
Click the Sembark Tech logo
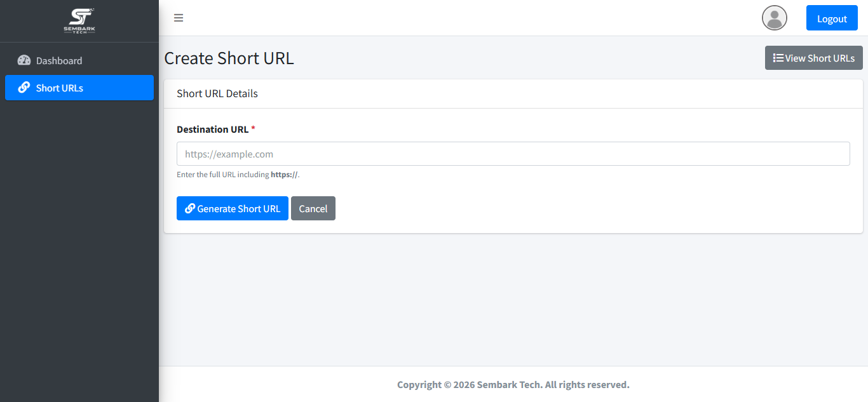[x=79, y=21]
